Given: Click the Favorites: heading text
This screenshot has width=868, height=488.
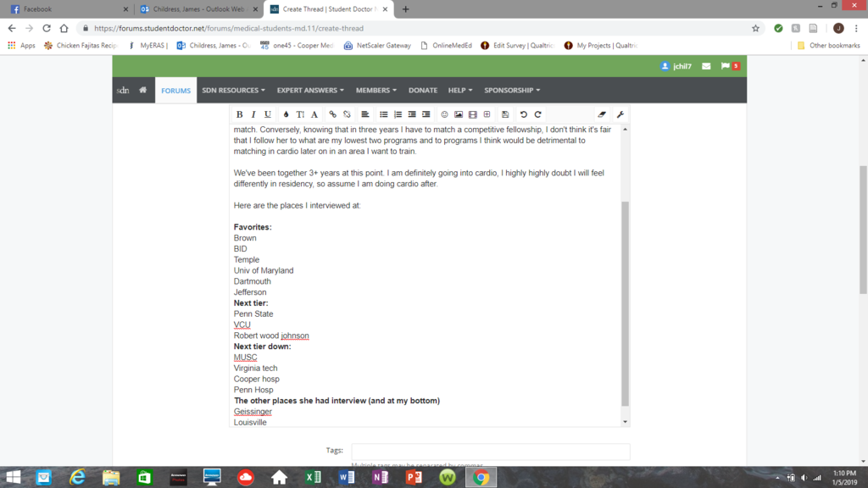Looking at the screenshot, I should click(253, 227).
